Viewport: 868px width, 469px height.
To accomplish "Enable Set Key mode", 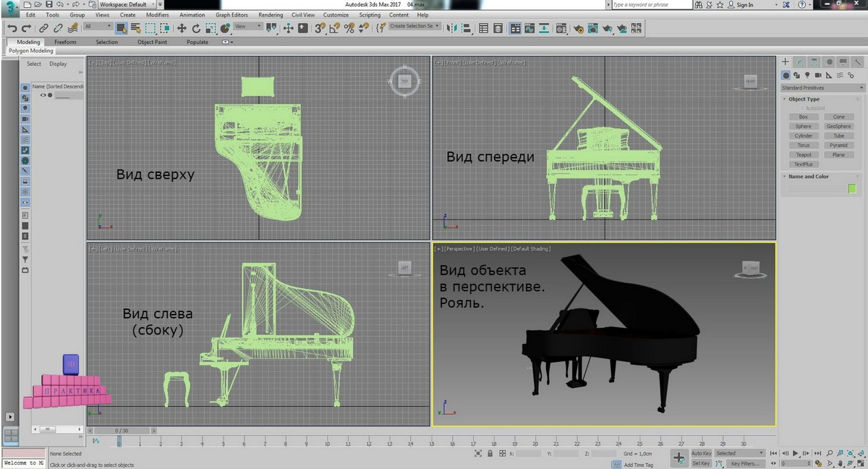I will pos(700,463).
